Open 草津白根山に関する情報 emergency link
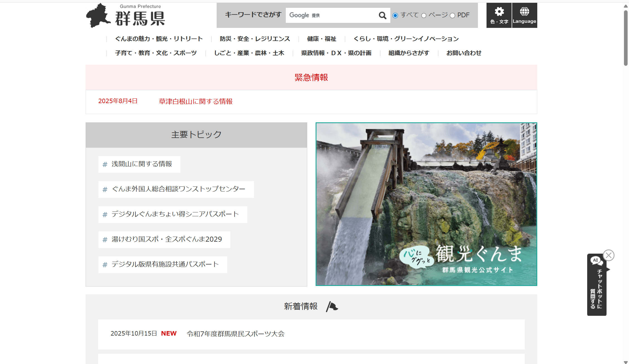The height and width of the screenshot is (364, 629). click(x=195, y=101)
